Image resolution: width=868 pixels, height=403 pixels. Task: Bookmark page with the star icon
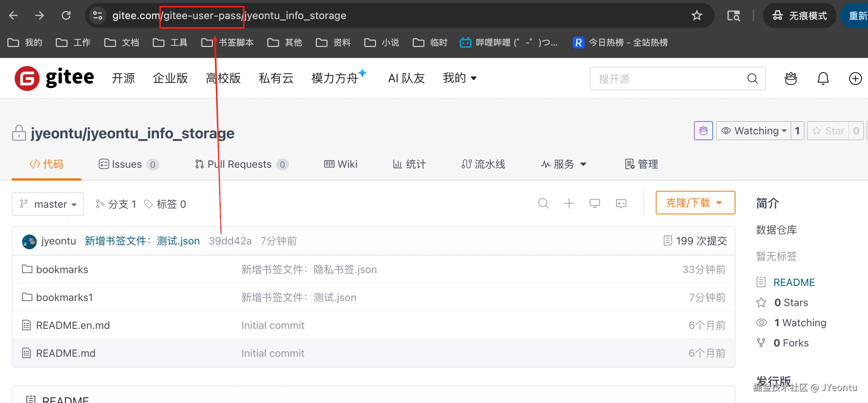coord(697,15)
